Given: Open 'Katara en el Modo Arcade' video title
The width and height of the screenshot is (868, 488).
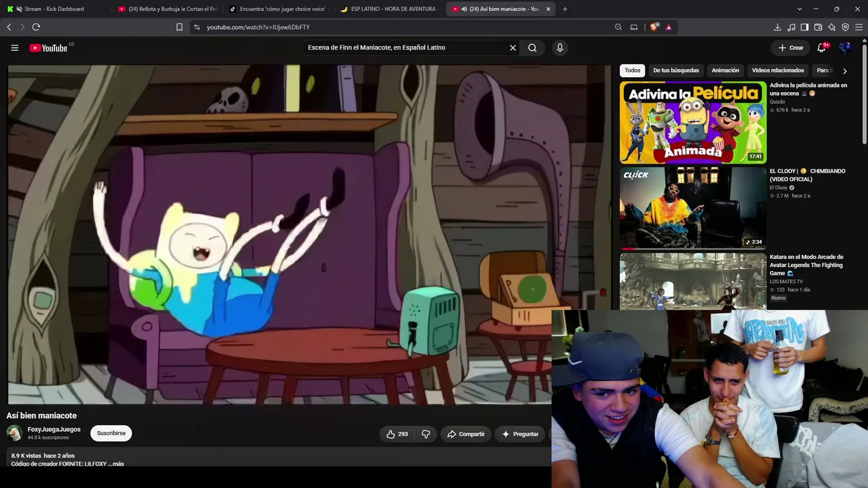Looking at the screenshot, I should [806, 265].
